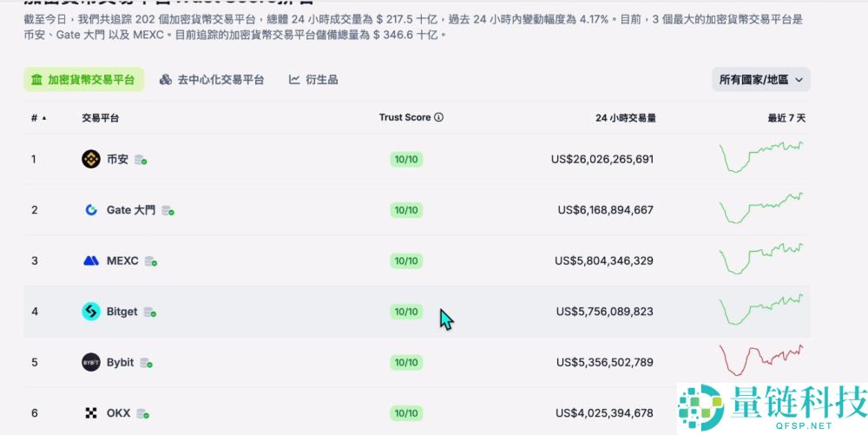Click the Bybit exchange logo icon
Image resolution: width=868 pixels, height=435 pixels.
pyautogui.click(x=91, y=362)
